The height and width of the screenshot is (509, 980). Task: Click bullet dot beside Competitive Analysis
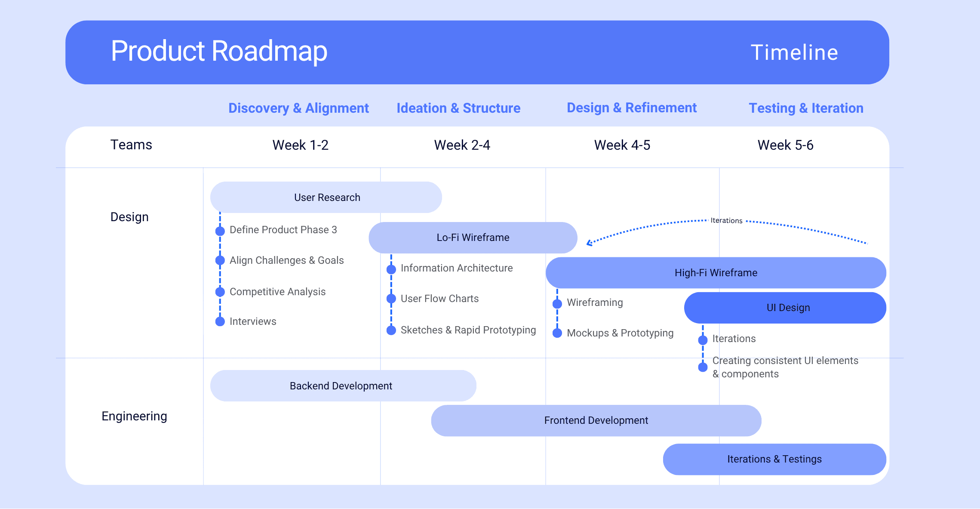pos(220,292)
